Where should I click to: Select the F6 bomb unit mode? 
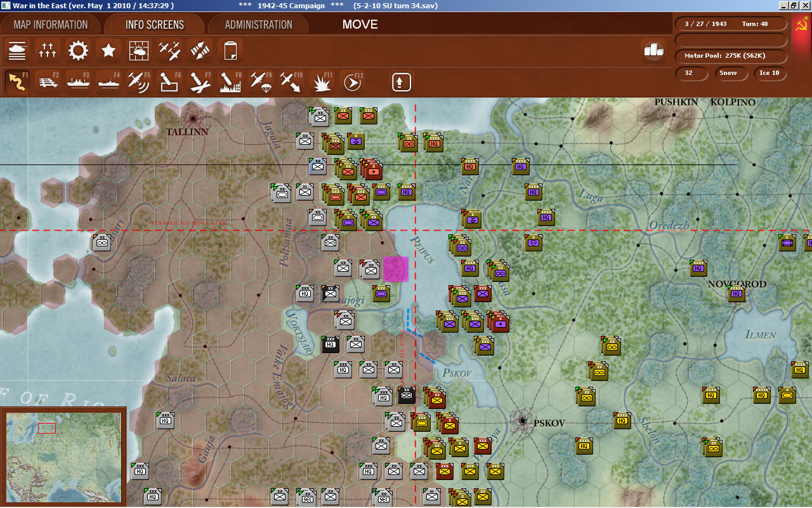pyautogui.click(x=169, y=82)
